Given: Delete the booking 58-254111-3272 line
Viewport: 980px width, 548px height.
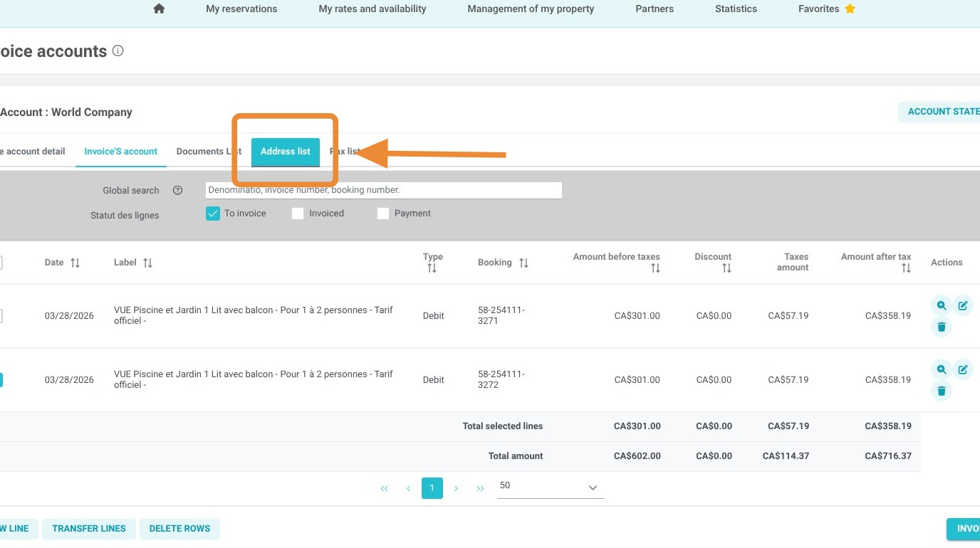Looking at the screenshot, I should pyautogui.click(x=942, y=391).
